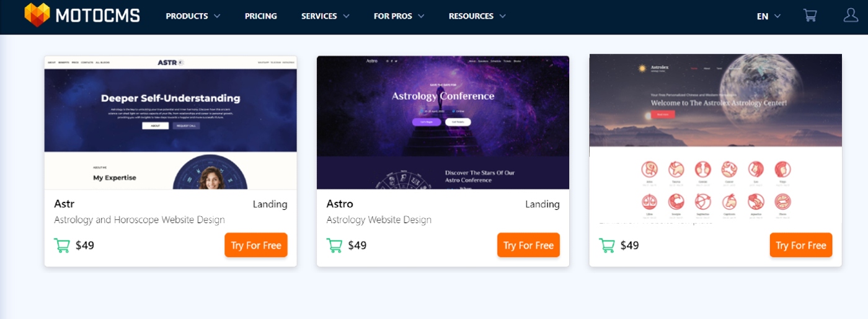The height and width of the screenshot is (319, 868).
Task: Change language using EN selector
Action: coord(768,16)
